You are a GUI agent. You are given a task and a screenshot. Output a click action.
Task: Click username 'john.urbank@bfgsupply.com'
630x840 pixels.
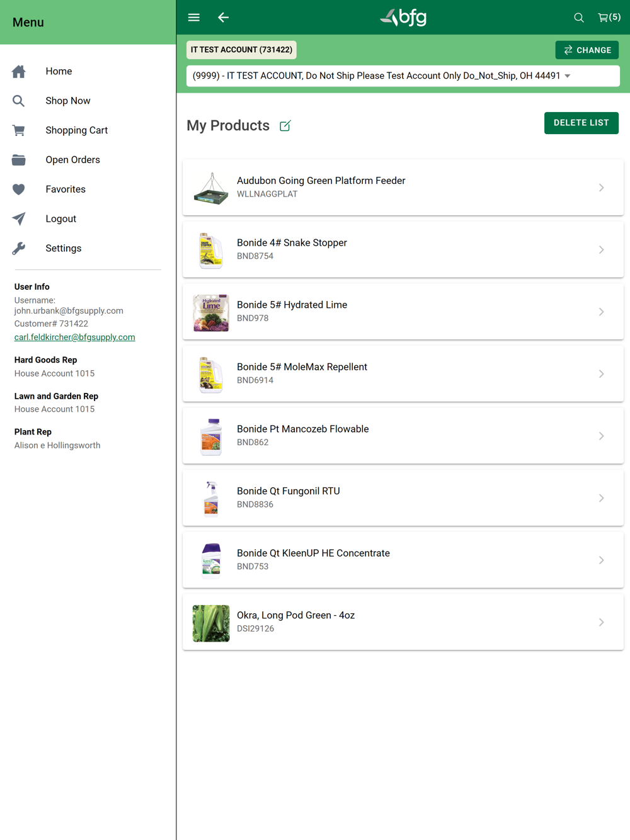click(x=69, y=311)
